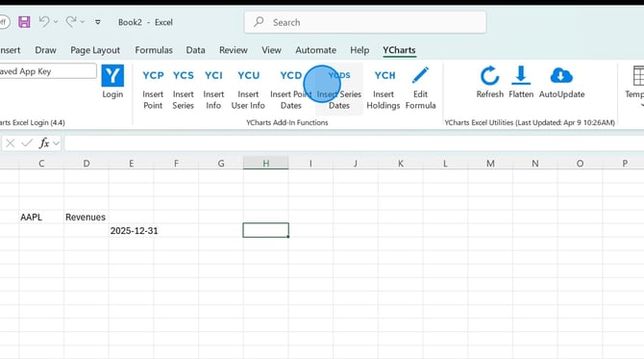Click YCI Insert Info
Image resolution: width=644 pixels, height=359 pixels.
[x=213, y=90]
